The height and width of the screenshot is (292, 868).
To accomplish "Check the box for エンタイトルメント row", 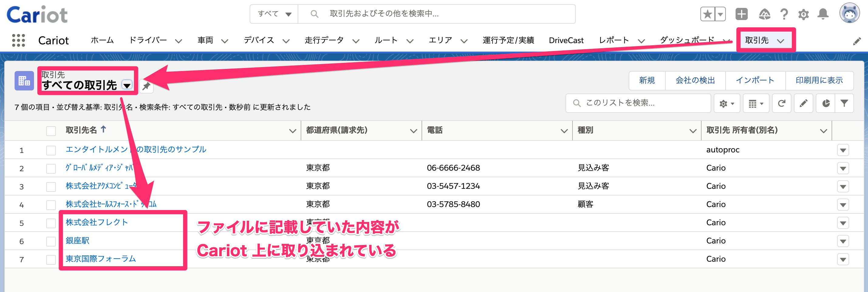I will 51,150.
